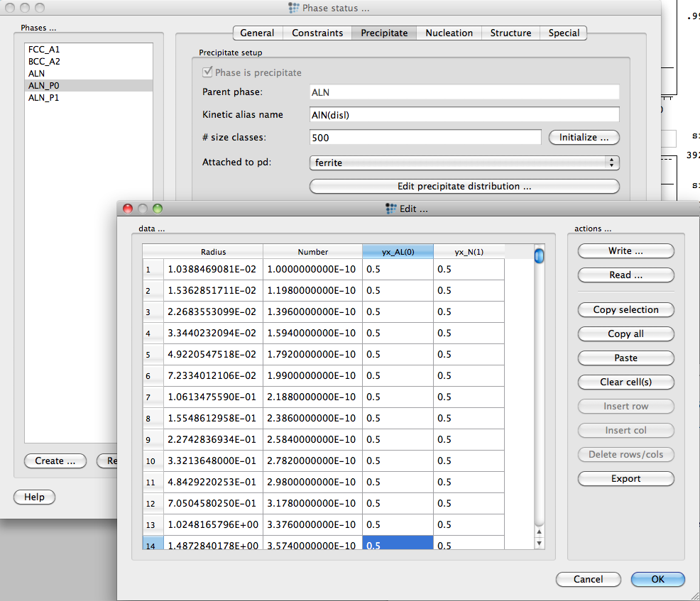
Task: Select the Structure tab
Action: click(x=510, y=33)
